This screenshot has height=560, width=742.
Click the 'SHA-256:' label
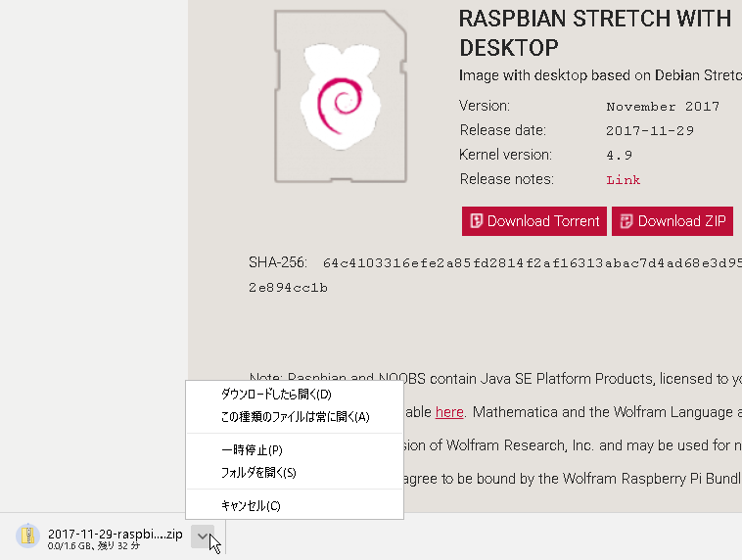tap(278, 262)
